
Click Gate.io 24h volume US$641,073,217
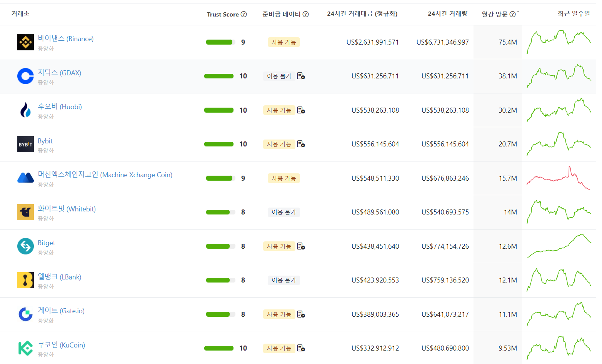click(x=445, y=314)
